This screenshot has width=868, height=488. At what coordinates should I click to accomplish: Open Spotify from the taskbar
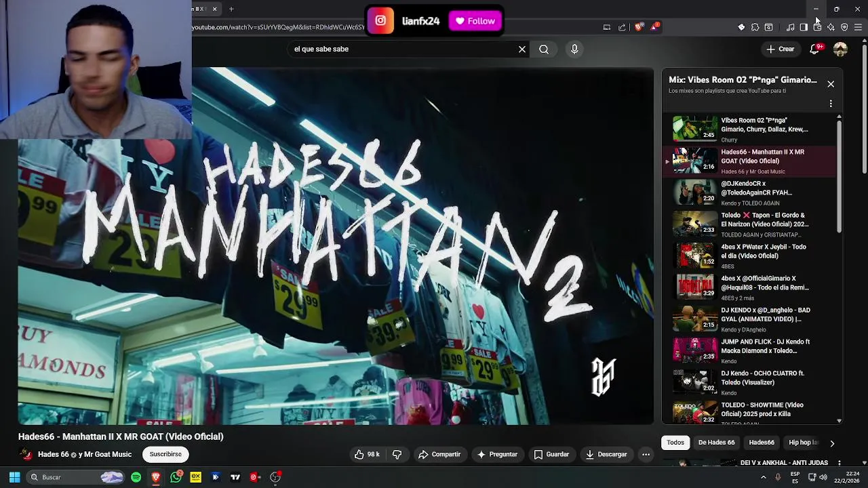[136, 477]
